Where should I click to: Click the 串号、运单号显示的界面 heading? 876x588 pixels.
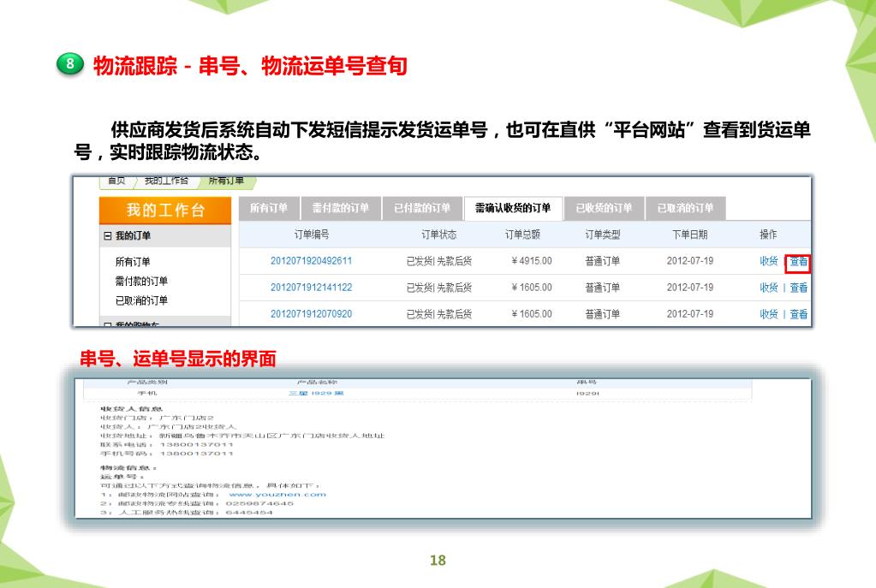177,359
